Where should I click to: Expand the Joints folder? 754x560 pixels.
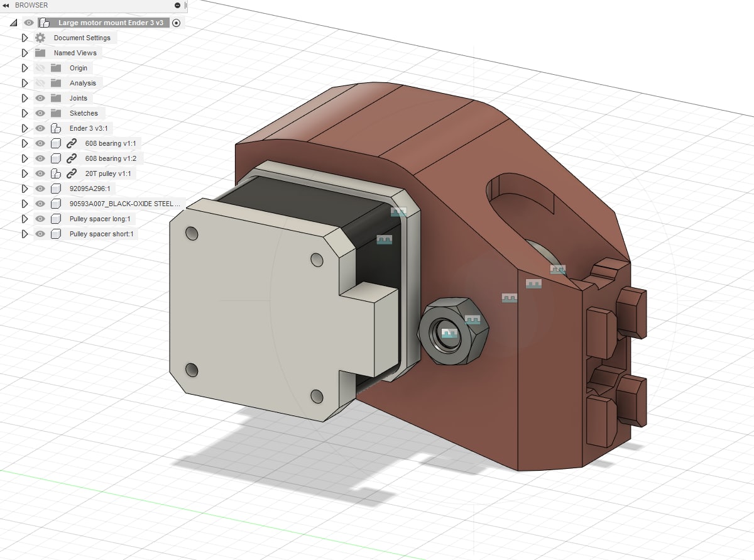click(x=25, y=98)
